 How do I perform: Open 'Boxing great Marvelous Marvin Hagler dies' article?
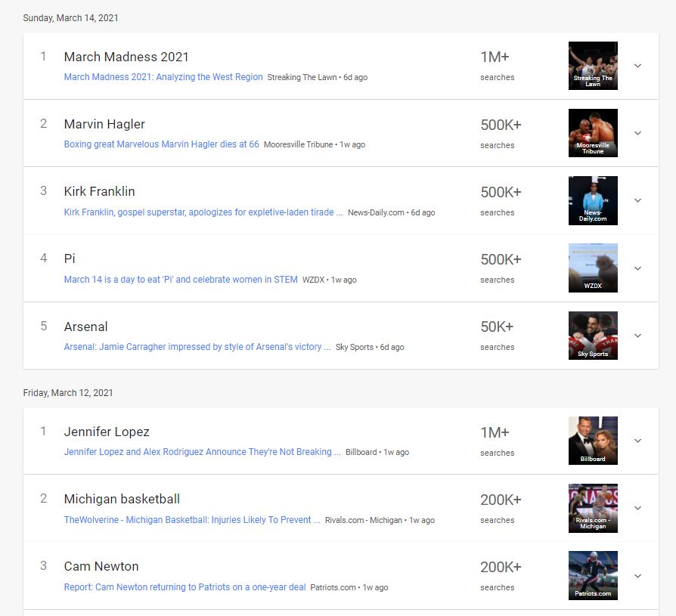pos(162,144)
